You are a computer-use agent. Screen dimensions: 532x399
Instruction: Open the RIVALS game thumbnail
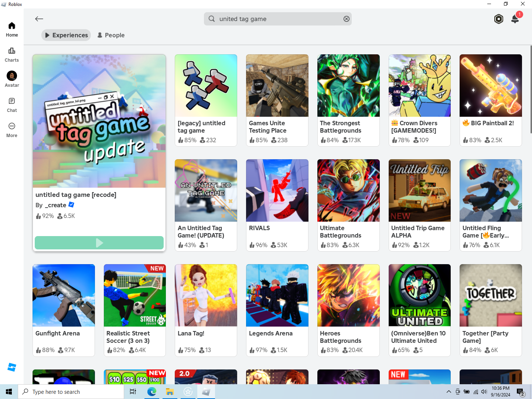tap(277, 191)
